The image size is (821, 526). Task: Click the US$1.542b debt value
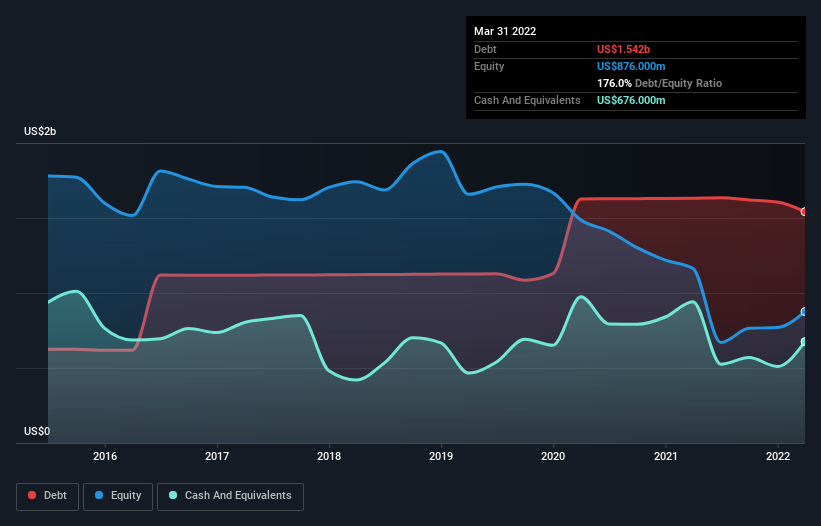pyautogui.click(x=623, y=49)
